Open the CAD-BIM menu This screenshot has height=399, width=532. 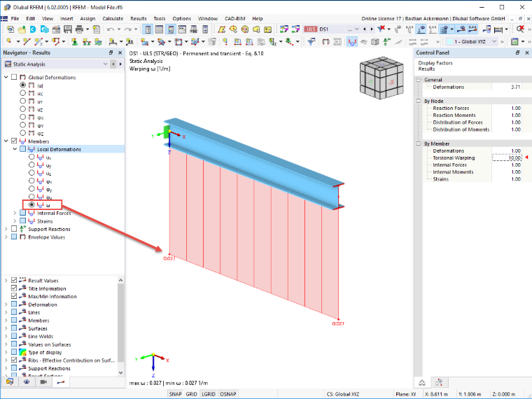(x=234, y=19)
